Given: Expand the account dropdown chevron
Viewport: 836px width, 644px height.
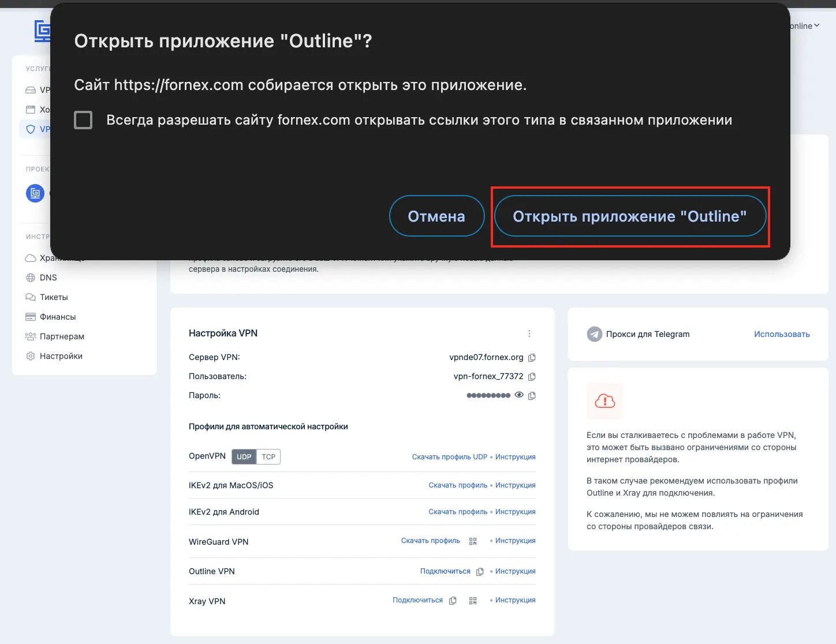Looking at the screenshot, I should pos(817,26).
